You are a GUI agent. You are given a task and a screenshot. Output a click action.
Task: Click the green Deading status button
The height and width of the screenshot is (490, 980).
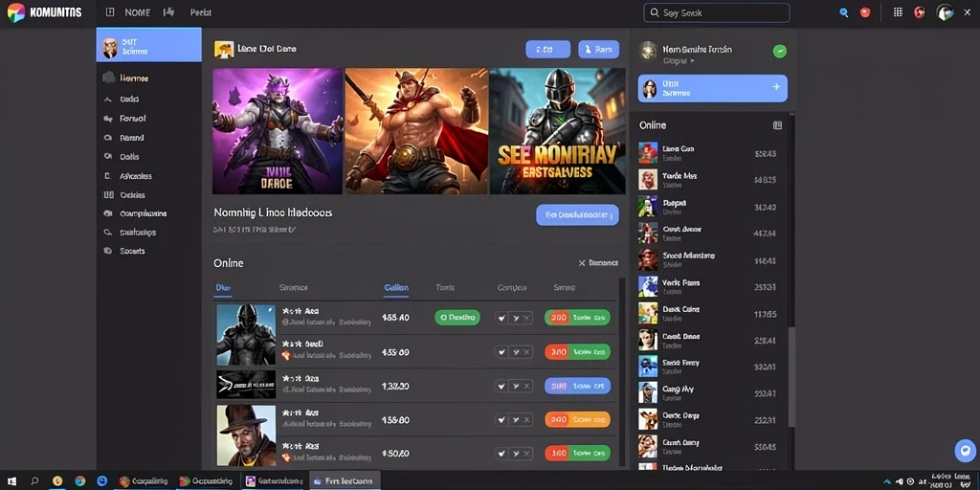pos(457,318)
